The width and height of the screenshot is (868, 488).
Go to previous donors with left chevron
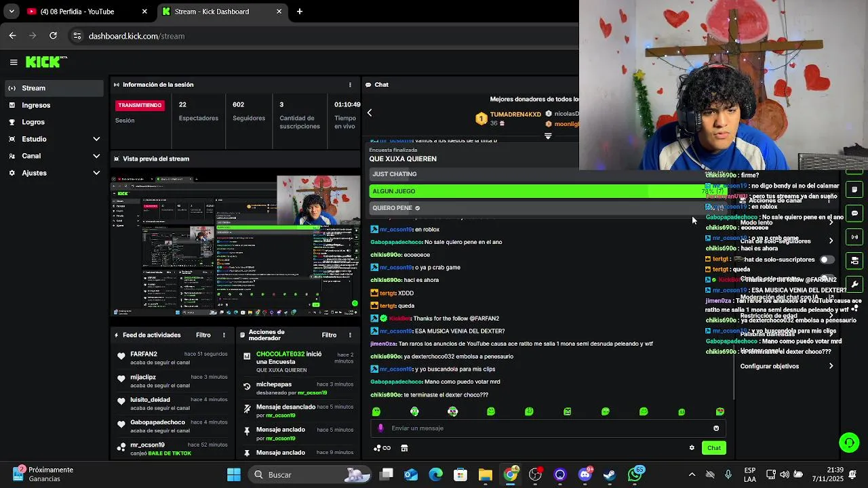pos(370,113)
